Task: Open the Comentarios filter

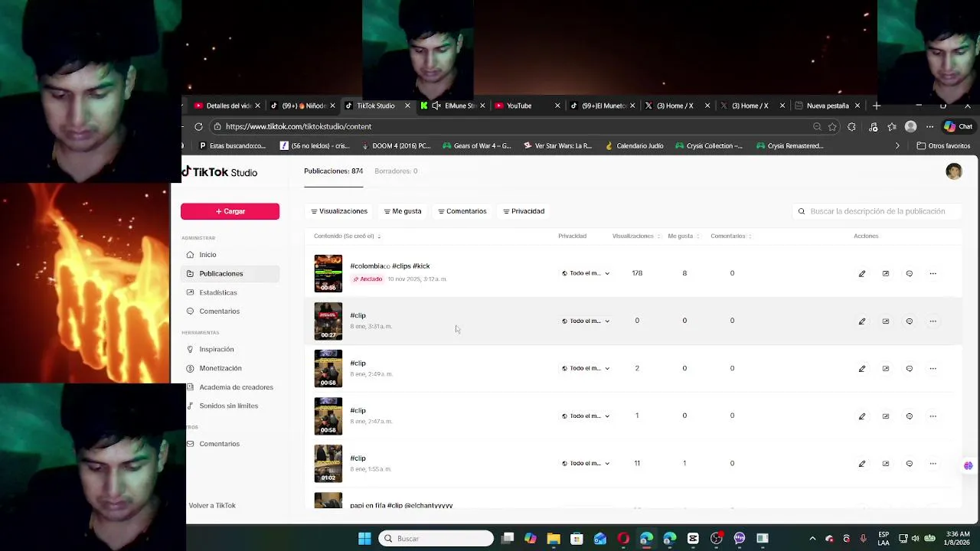Action: [x=462, y=211]
